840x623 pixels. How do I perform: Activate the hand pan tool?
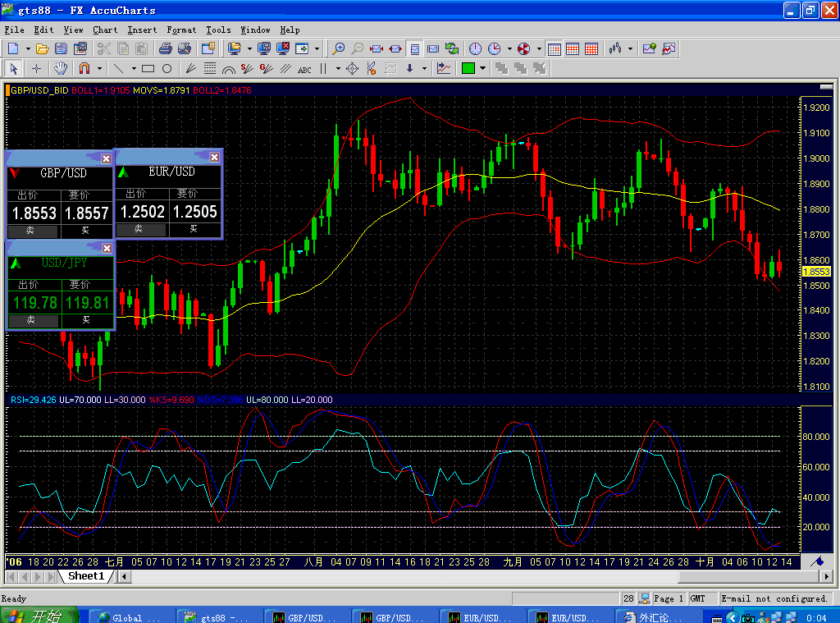coord(61,68)
